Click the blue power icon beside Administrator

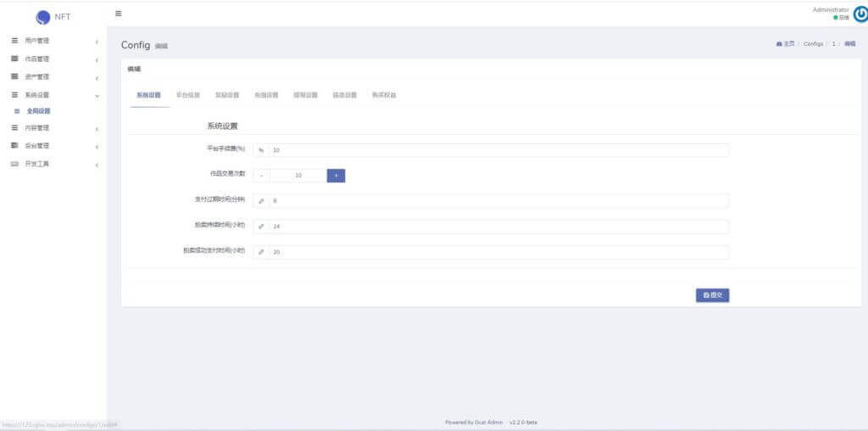(x=860, y=14)
